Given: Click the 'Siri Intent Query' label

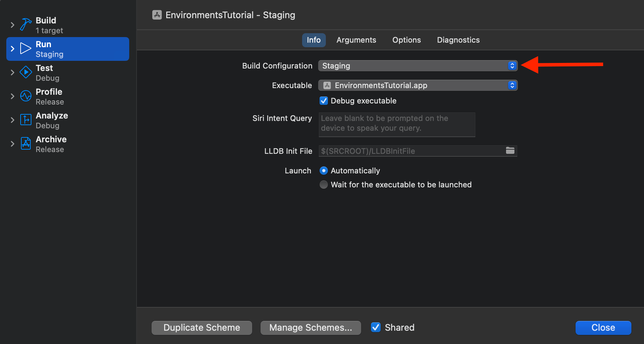Looking at the screenshot, I should 282,118.
